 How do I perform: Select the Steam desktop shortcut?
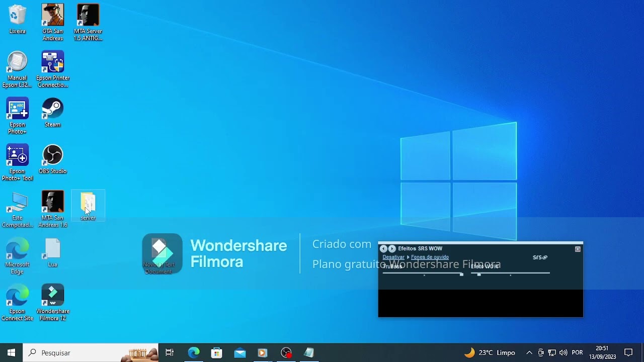click(52, 113)
